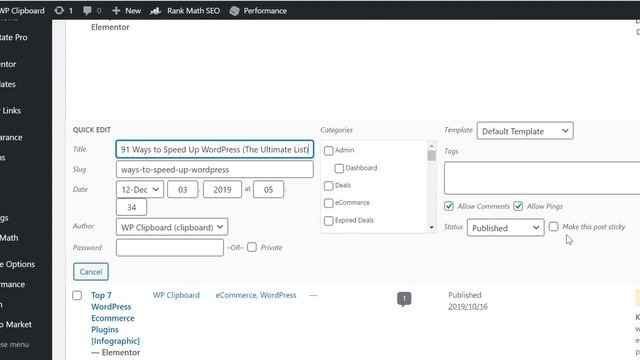Click the Performance cube icon

pyautogui.click(x=234, y=11)
